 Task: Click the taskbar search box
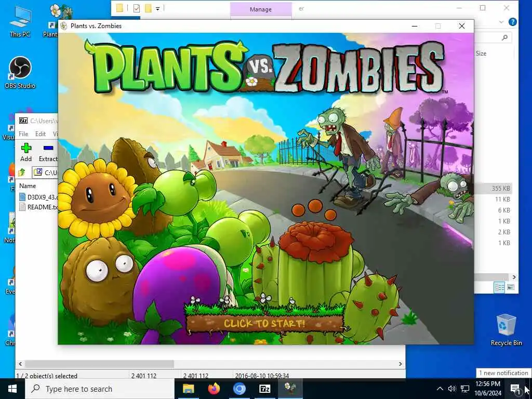pyautogui.click(x=100, y=389)
